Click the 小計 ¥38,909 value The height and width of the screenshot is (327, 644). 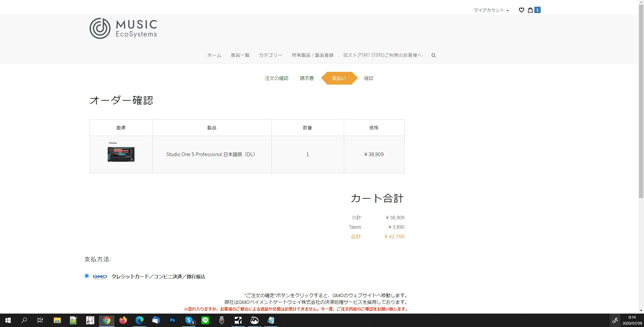coord(395,218)
